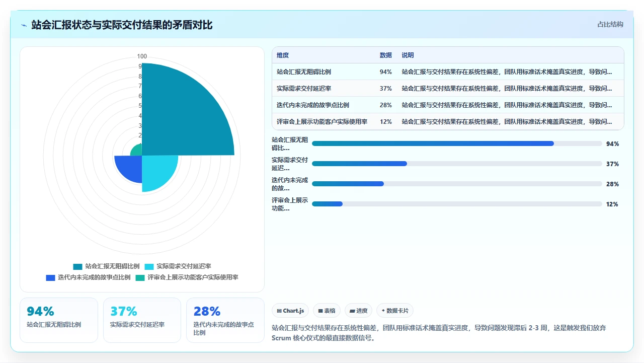Click the 37% progress bar
Viewport: 644px width, 363px height.
pyautogui.click(x=457, y=164)
